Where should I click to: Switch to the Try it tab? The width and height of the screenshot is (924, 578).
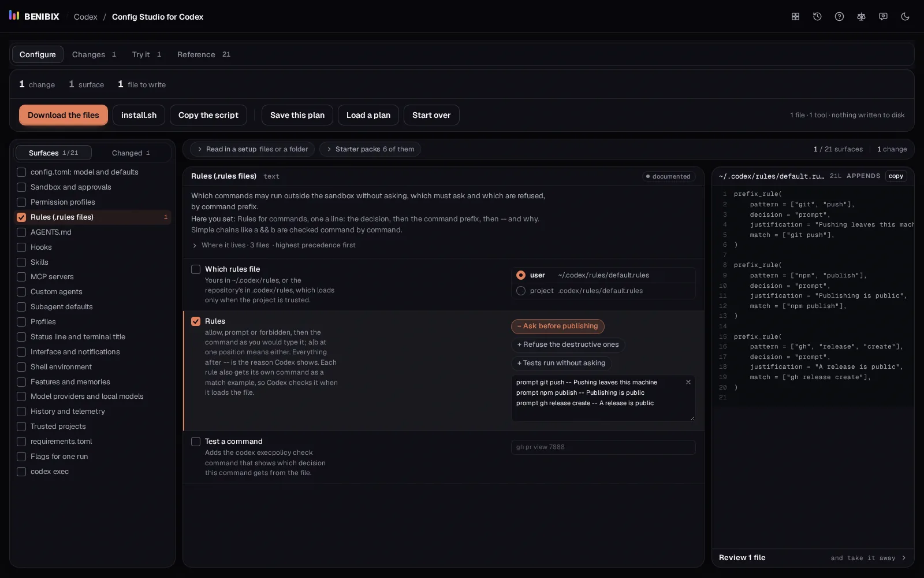pos(147,54)
